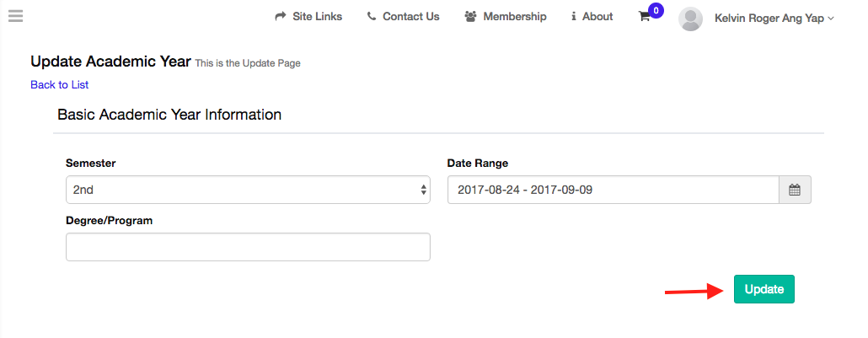Click the cart item count badge
The image size is (868, 338).
(x=656, y=10)
